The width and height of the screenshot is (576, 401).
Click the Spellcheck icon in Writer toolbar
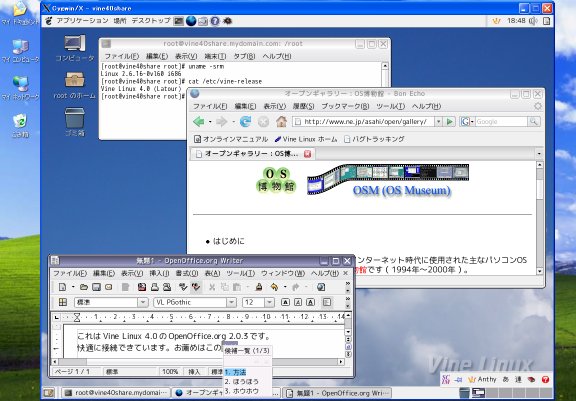tap(183, 287)
